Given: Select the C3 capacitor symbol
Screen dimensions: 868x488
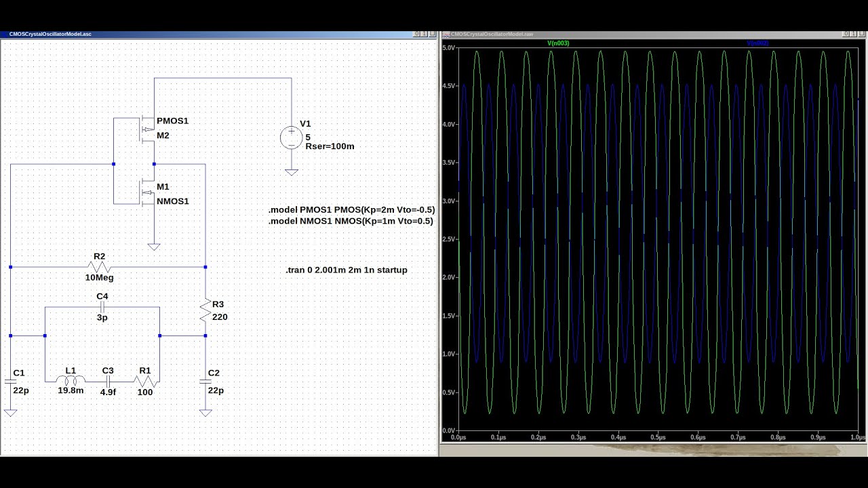Looking at the screenshot, I should click(108, 382).
